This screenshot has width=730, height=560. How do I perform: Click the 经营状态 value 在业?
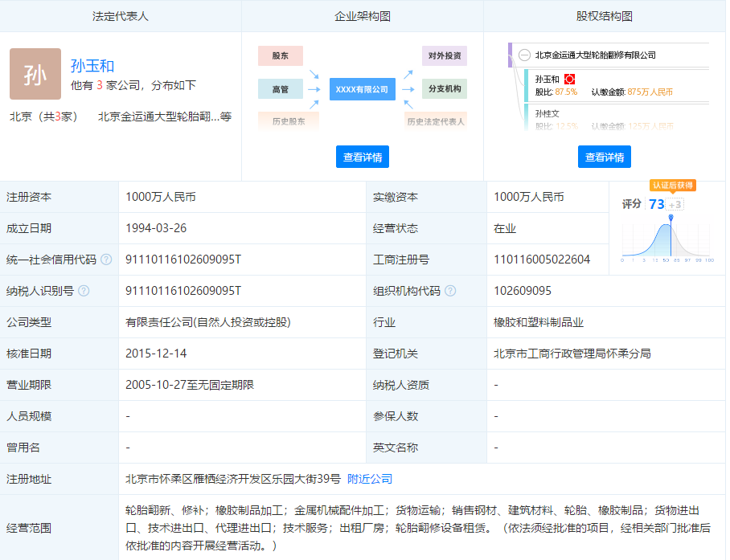click(x=505, y=228)
